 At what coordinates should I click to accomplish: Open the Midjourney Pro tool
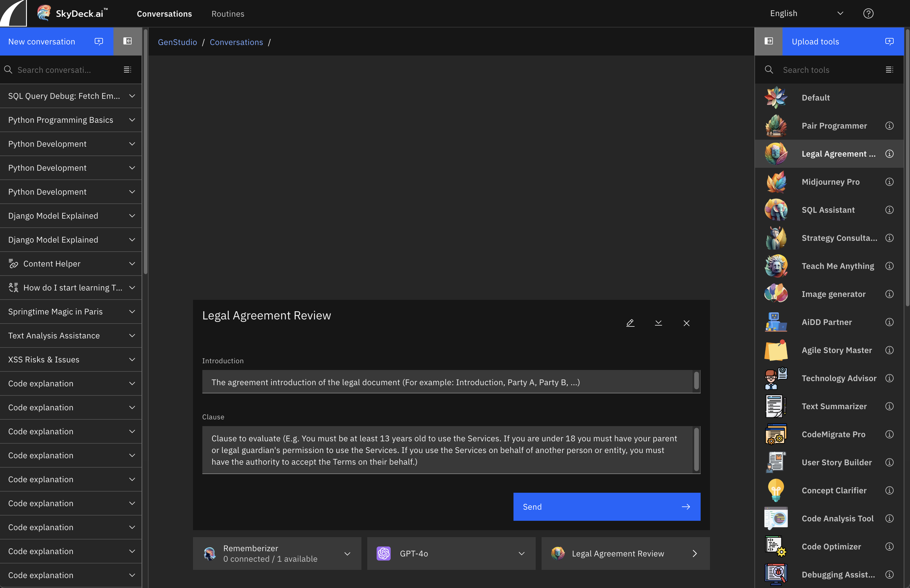coord(830,182)
